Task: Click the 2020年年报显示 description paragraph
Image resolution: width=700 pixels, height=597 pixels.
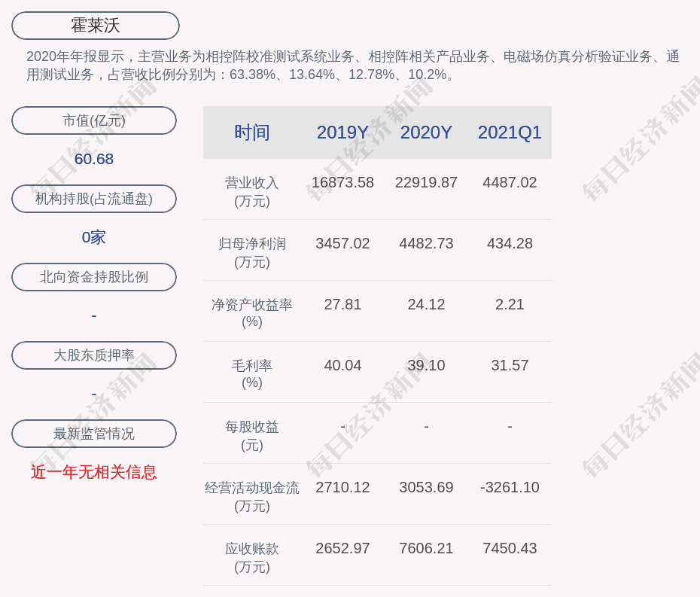Action: 353,65
